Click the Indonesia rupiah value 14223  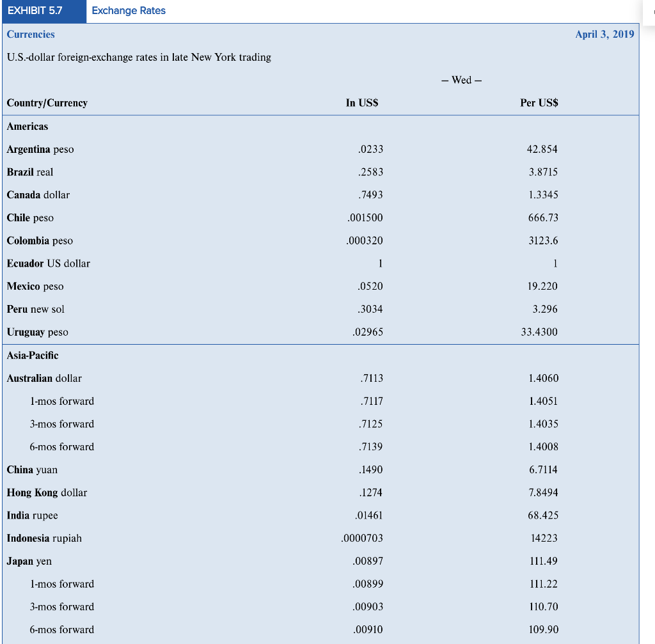coord(546,538)
